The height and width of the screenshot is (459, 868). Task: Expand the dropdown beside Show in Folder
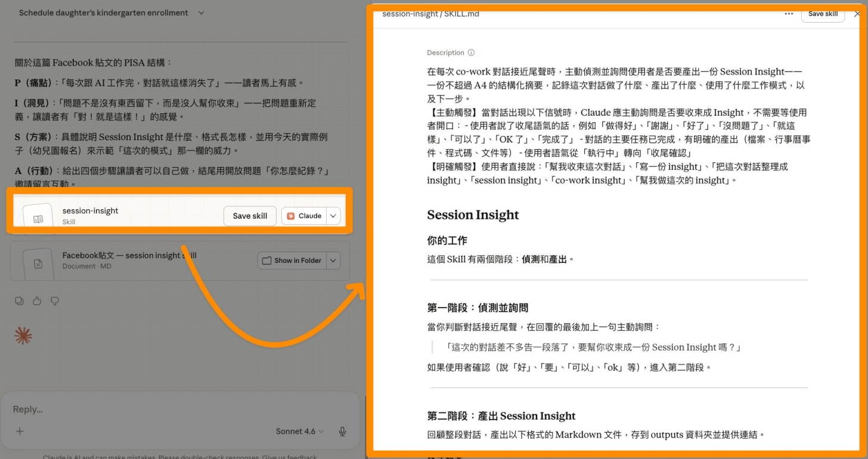pos(333,260)
